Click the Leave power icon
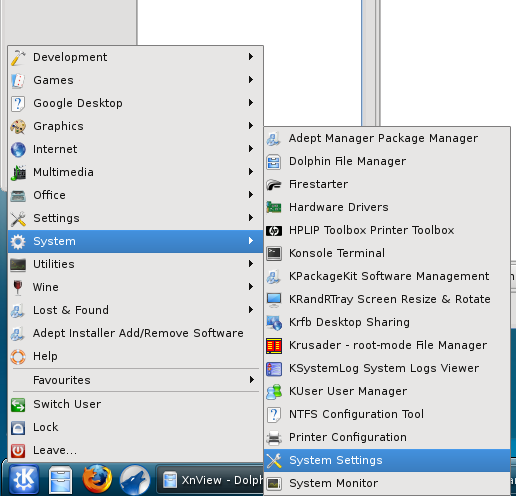Screen dimensions: 516x497 [18, 450]
